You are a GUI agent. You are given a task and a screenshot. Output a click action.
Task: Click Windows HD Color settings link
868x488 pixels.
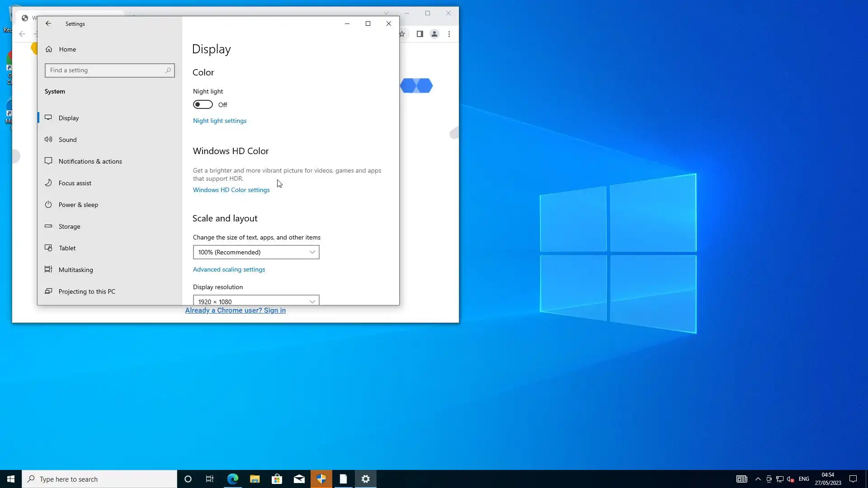tap(231, 190)
